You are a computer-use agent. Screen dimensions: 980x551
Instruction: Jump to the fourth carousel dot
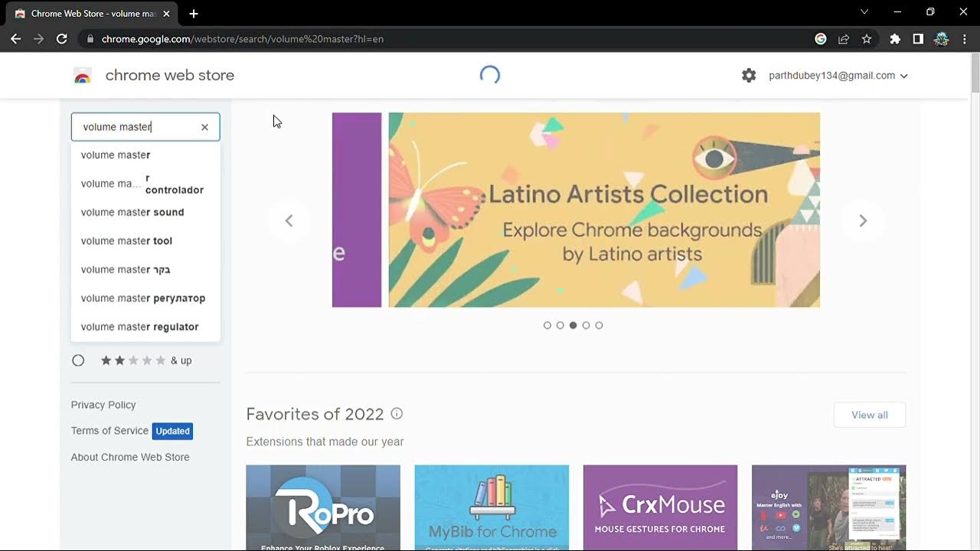point(586,325)
